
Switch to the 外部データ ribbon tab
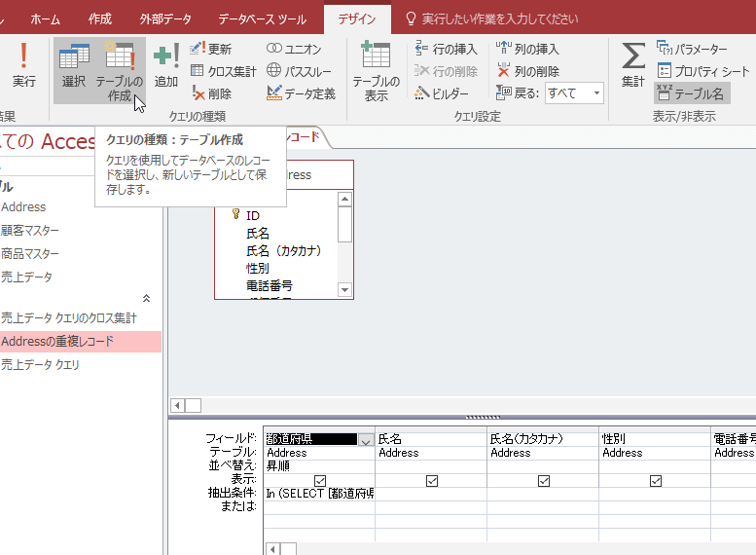pos(164,18)
